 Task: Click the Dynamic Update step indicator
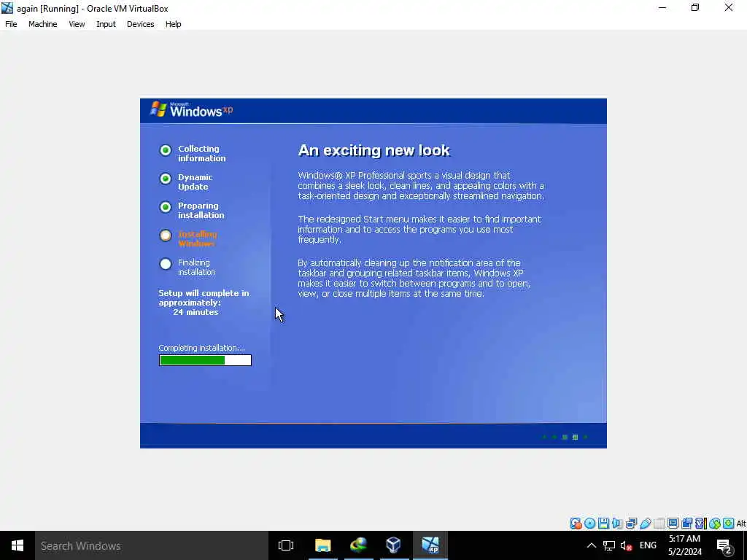coord(166,179)
